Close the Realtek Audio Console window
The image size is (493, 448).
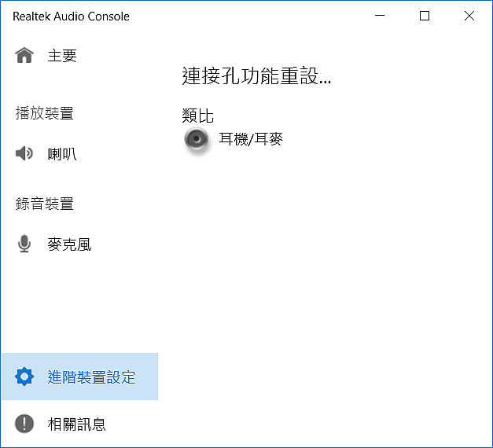[469, 16]
